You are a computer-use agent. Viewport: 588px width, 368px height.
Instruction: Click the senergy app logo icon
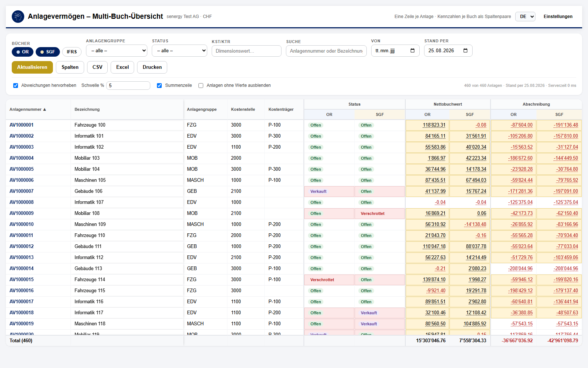[x=18, y=17]
